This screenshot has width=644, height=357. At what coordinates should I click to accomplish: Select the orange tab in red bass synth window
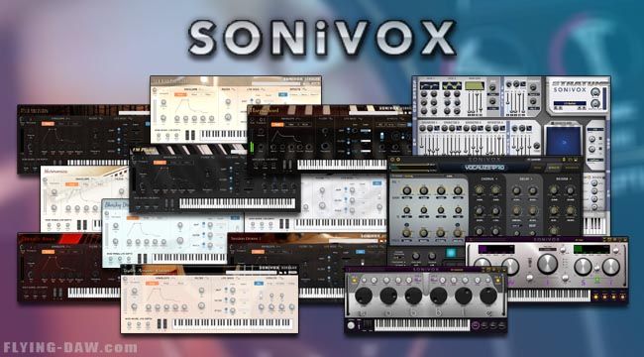click(49, 252)
